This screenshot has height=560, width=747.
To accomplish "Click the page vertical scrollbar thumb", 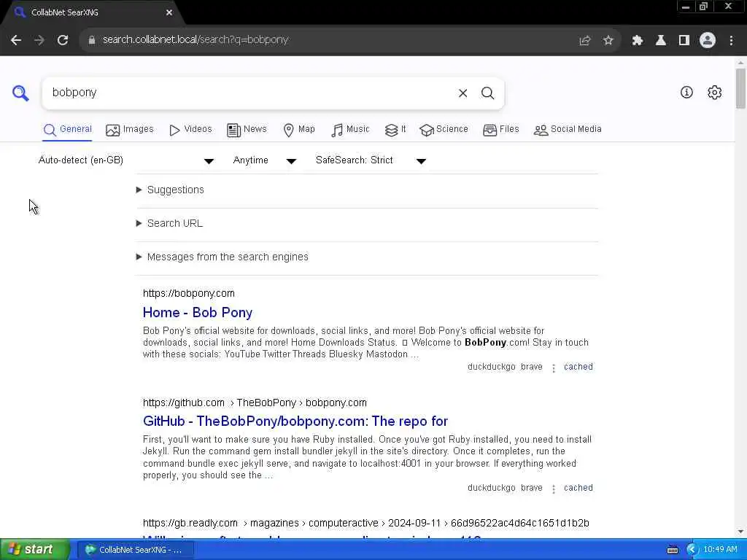I will 740,88.
